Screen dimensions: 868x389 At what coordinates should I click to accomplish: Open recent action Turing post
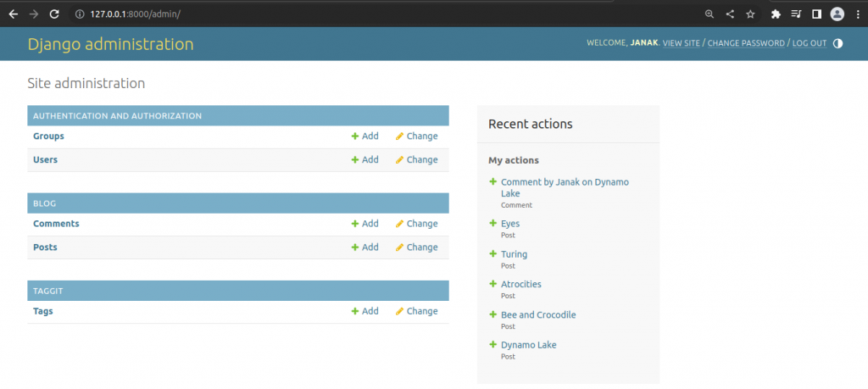click(515, 254)
